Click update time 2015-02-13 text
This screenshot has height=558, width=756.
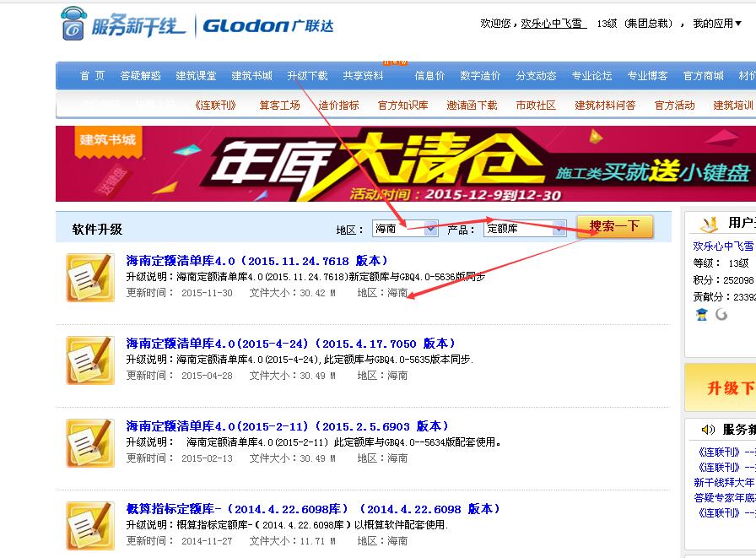point(207,458)
